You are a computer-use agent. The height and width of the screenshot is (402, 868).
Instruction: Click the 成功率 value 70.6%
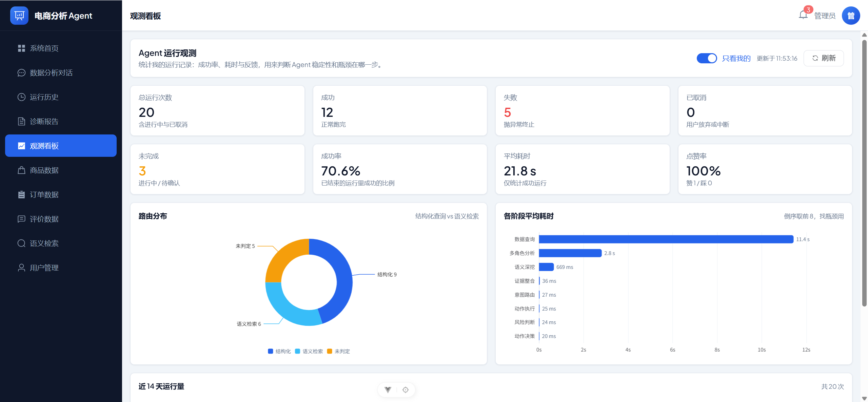click(x=341, y=171)
